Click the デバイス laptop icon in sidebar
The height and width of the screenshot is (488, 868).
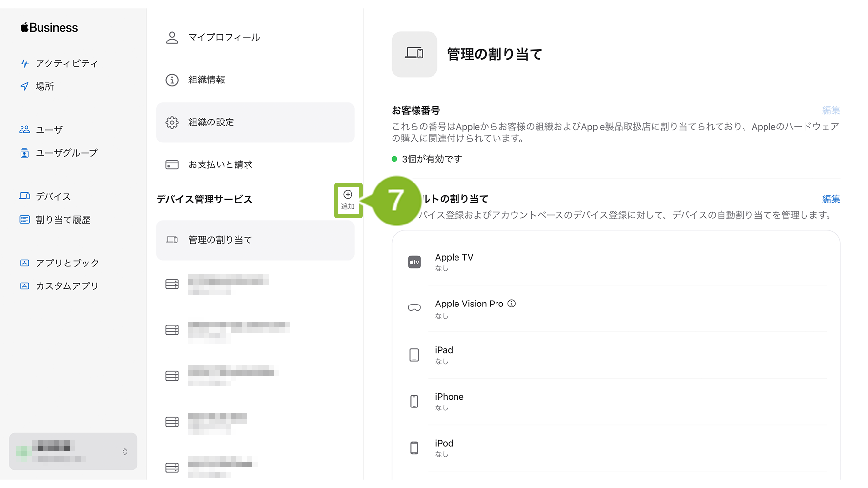[24, 196]
